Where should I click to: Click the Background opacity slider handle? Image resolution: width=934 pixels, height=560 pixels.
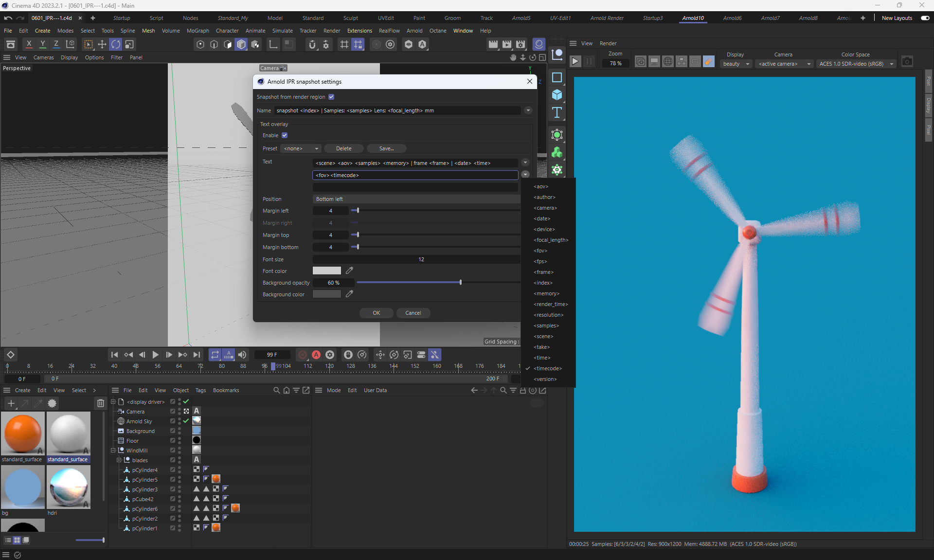tap(460, 282)
